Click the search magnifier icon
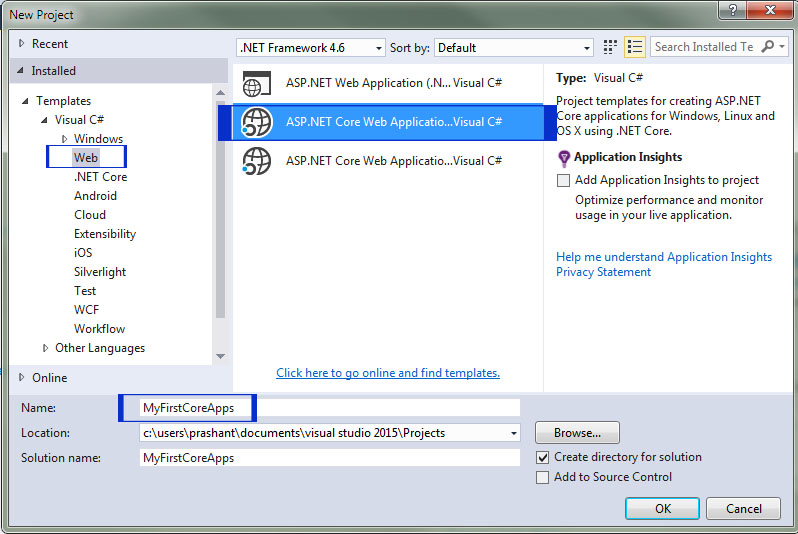Viewport: 798px width, 534px height. pyautogui.click(x=767, y=46)
